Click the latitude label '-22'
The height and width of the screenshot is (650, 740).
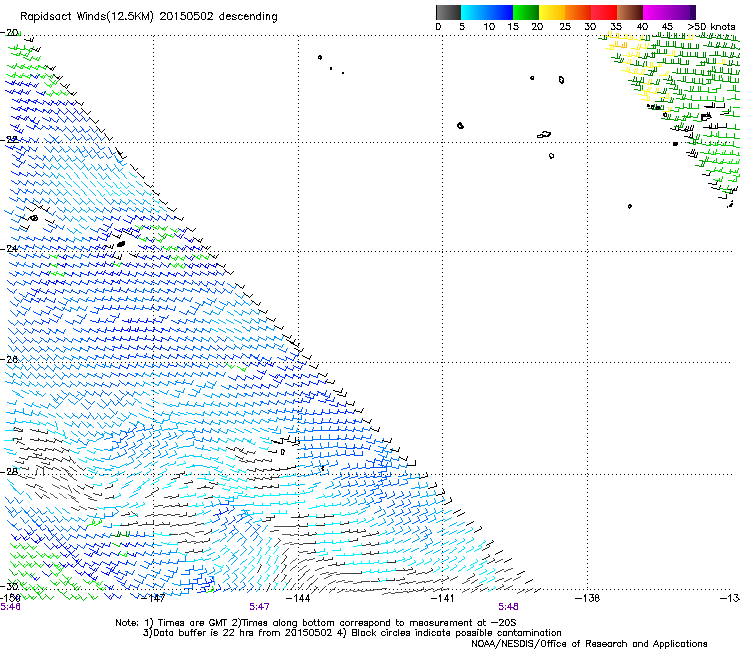tap(9, 140)
